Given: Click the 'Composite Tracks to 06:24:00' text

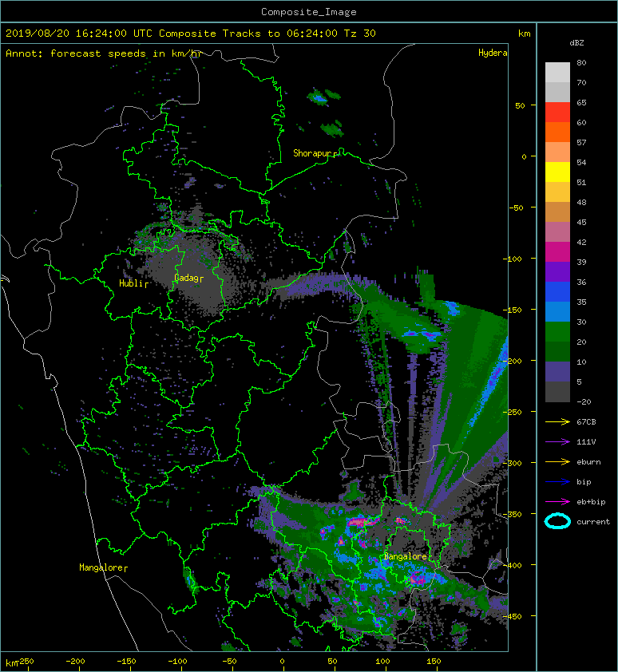Looking at the screenshot, I should [248, 34].
